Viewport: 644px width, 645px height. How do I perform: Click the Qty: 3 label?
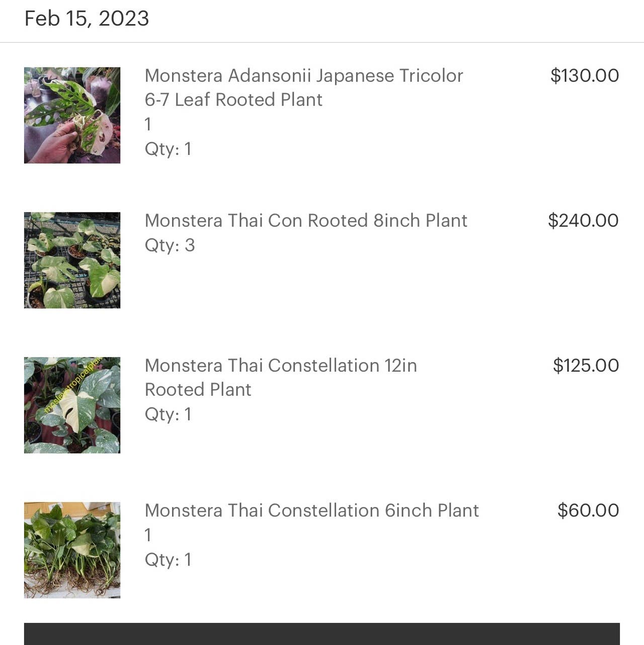[x=170, y=245]
